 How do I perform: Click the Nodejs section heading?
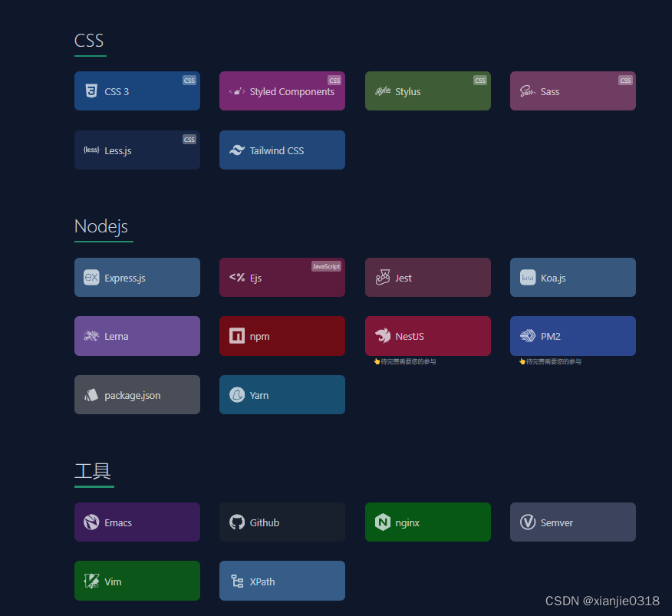pos(101,226)
